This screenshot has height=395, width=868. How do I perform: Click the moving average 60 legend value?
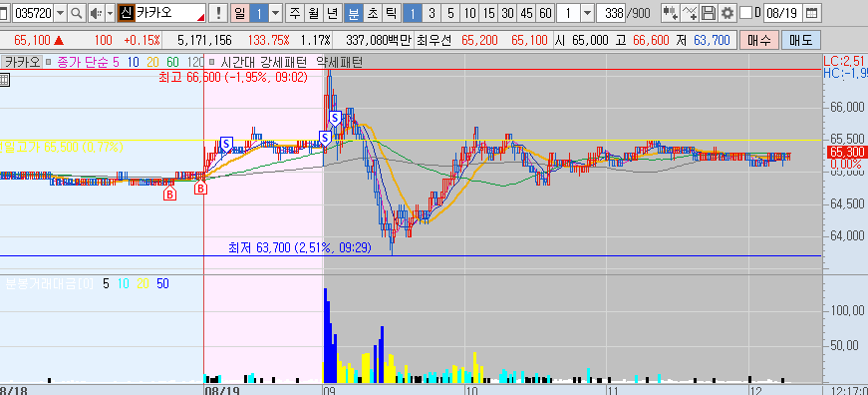173,62
